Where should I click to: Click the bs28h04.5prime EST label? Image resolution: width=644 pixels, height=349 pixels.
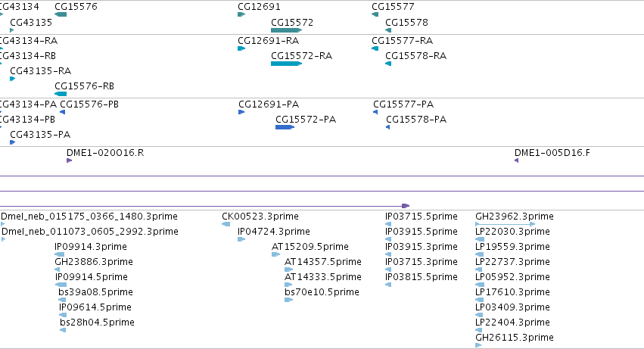[x=97, y=323]
